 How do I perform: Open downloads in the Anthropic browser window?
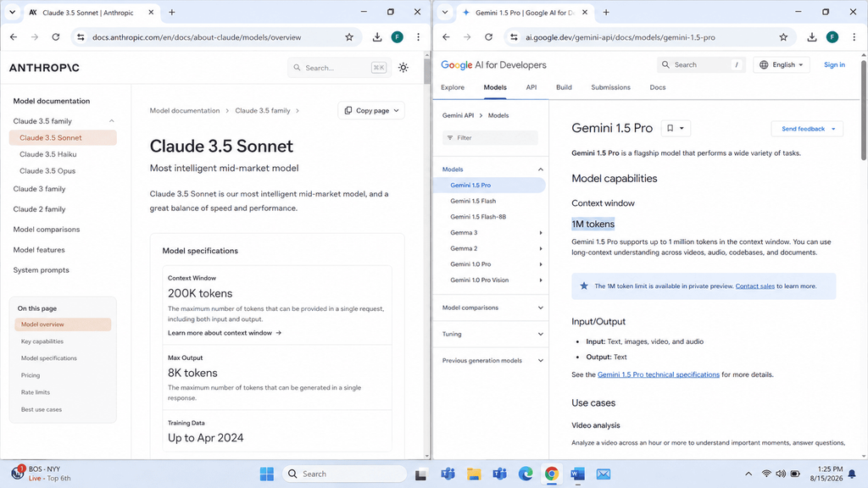pyautogui.click(x=377, y=37)
